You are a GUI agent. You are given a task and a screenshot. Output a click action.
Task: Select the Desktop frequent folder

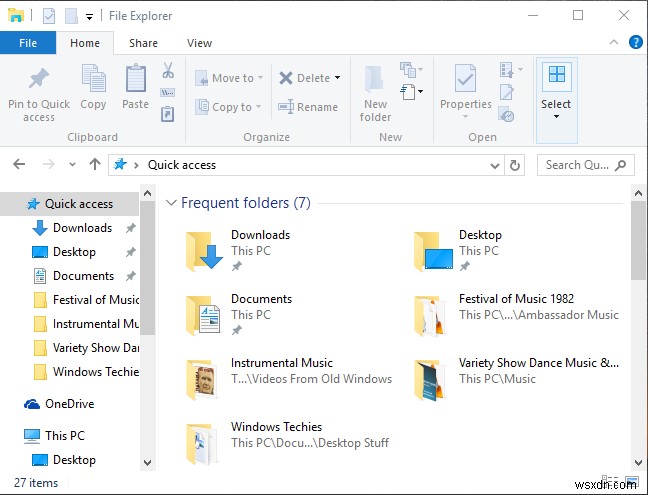tap(459, 251)
